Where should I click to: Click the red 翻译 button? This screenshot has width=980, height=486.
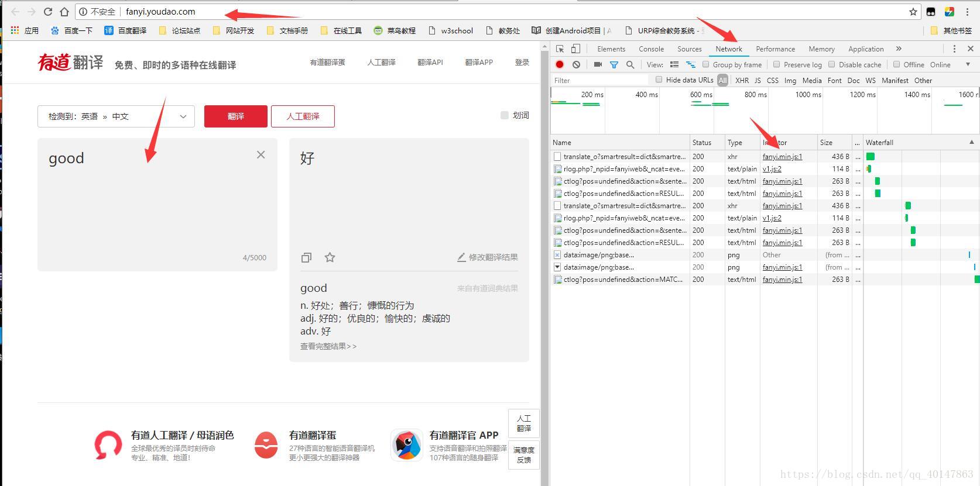236,116
